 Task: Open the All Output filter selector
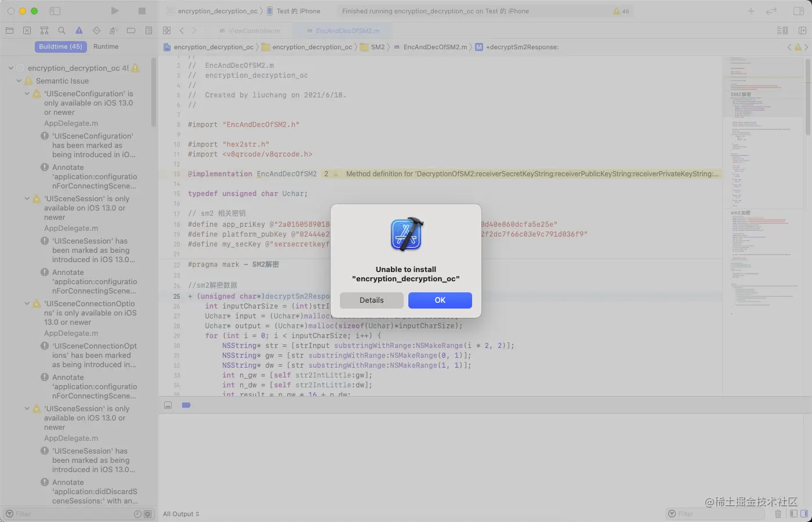click(x=180, y=513)
